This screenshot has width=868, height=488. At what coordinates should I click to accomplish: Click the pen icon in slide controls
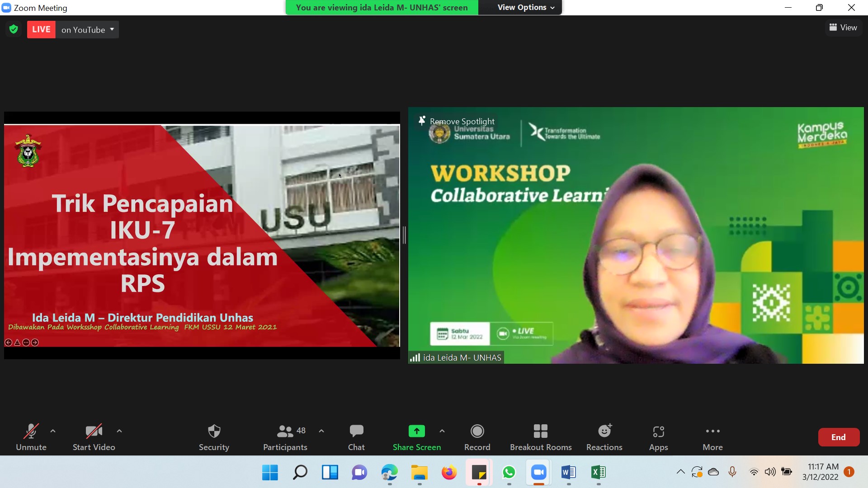[17, 343]
